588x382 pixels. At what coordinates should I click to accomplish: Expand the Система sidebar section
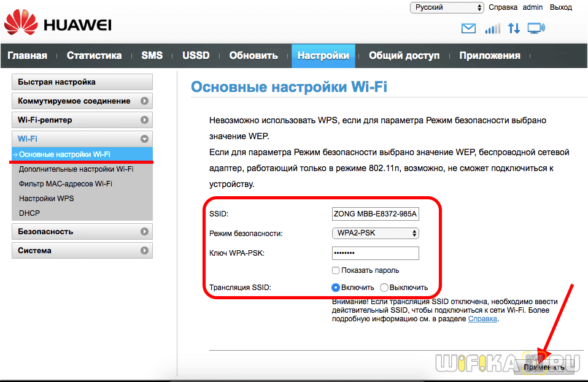coord(82,250)
